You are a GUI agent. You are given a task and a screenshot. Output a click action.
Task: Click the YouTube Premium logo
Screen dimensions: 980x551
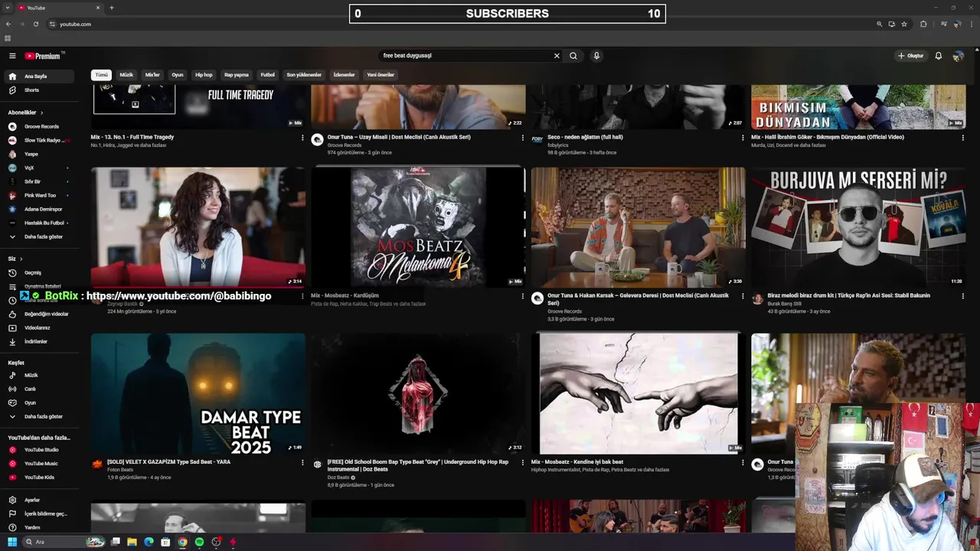(x=42, y=56)
